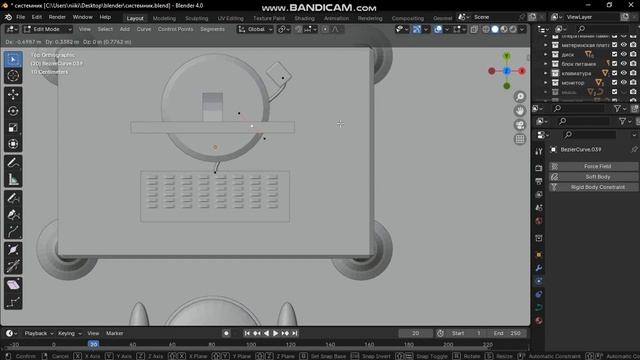Jump to the timeline end frame button
The image size is (640, 360).
(295, 333)
